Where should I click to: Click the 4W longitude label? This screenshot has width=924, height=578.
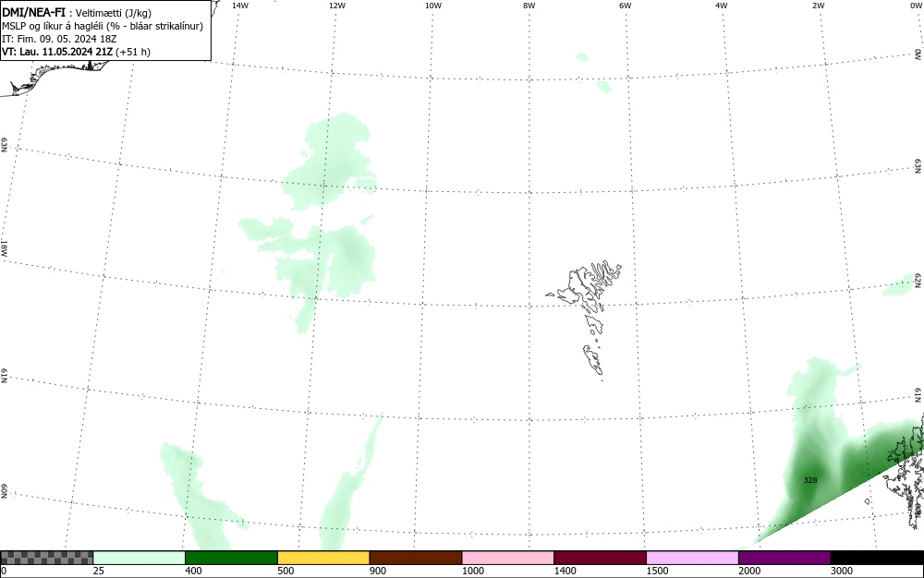point(722,6)
